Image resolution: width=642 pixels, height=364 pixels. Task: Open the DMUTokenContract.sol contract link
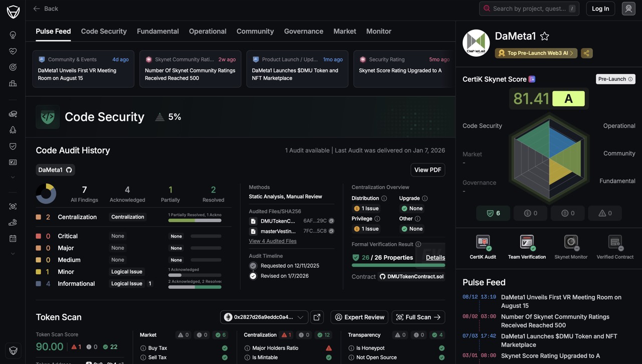411,276
